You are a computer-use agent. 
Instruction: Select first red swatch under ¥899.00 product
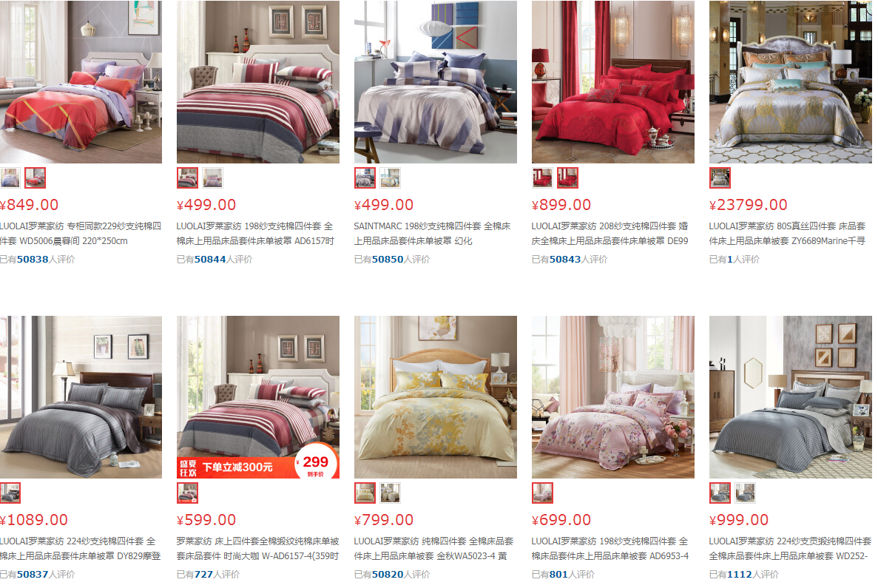542,178
